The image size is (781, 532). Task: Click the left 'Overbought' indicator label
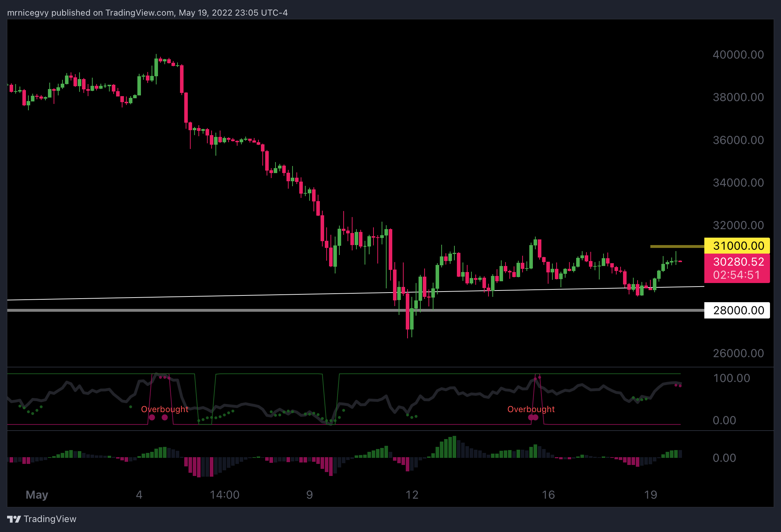click(x=165, y=409)
